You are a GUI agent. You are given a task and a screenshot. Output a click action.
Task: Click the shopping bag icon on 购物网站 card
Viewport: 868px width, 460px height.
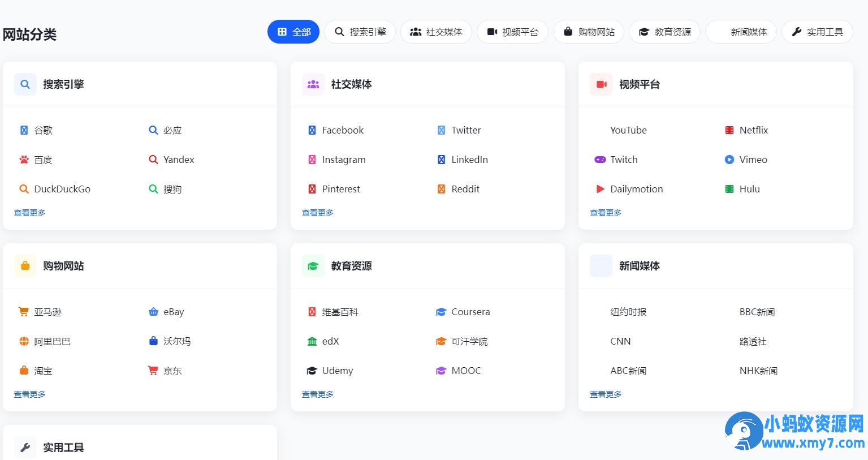25,265
